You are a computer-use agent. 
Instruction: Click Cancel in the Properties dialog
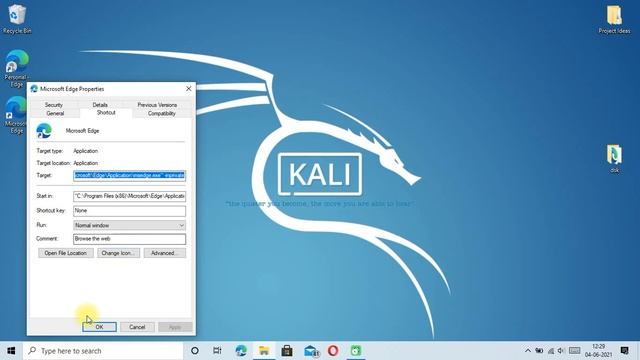tap(137, 327)
